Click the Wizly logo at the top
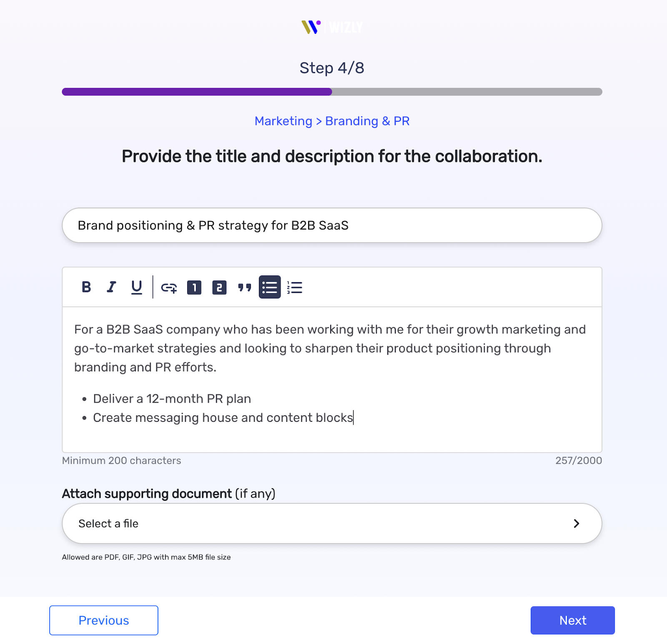The height and width of the screenshot is (644, 667). (x=332, y=28)
